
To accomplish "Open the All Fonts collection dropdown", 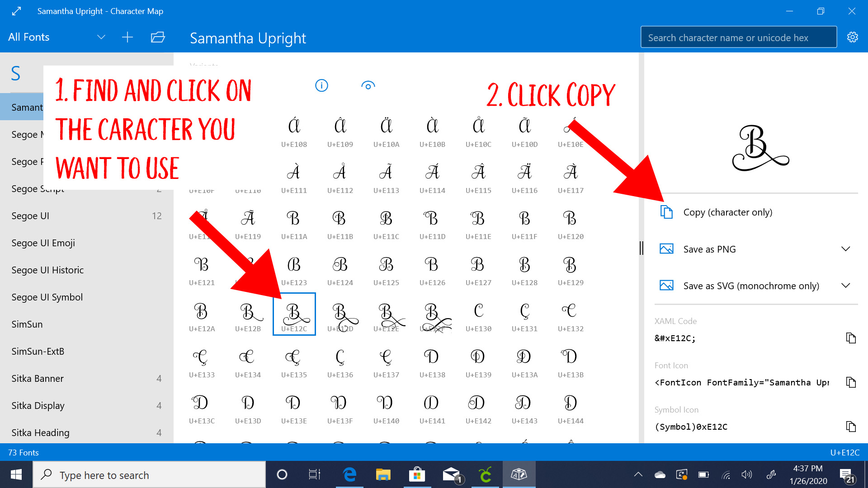I will [x=57, y=37].
